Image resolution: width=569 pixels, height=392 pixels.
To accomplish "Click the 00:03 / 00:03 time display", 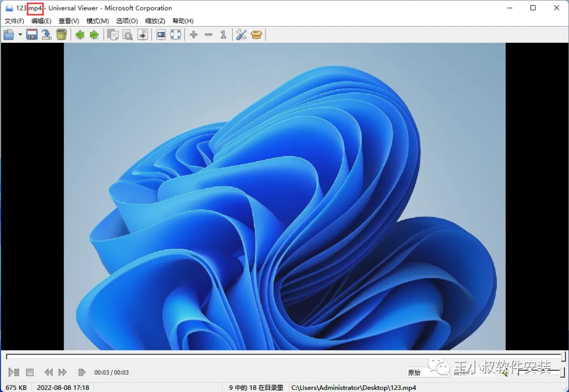I will 111,373.
